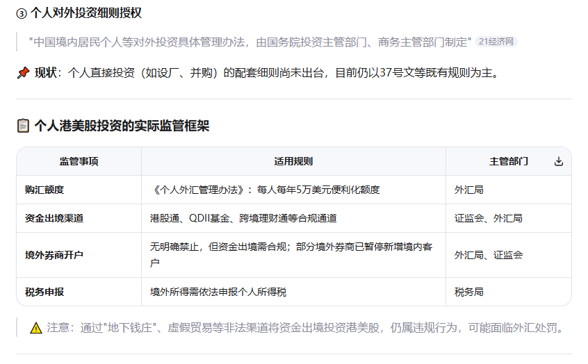This screenshot has width=588, height=364.
Task: Click the 证监会、外汇局 cell
Action: pyautogui.click(x=509, y=218)
